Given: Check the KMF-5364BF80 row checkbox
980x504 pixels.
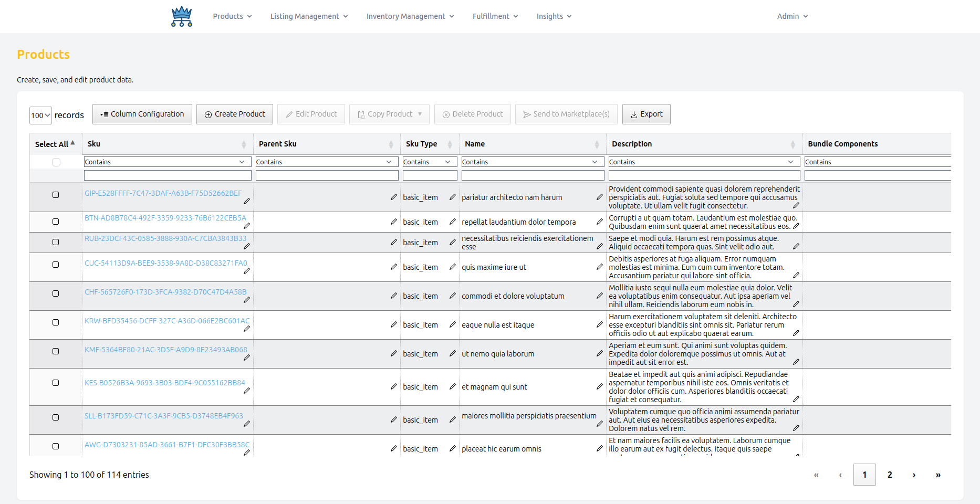Looking at the screenshot, I should (x=56, y=351).
